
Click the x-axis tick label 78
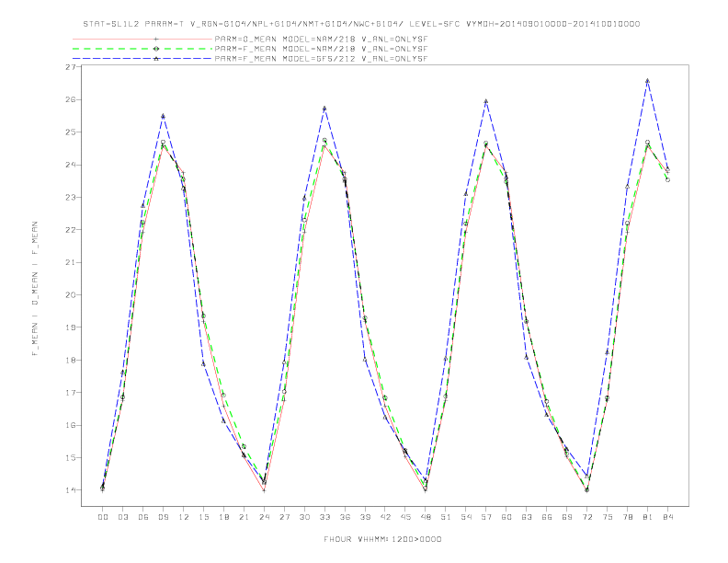628,517
